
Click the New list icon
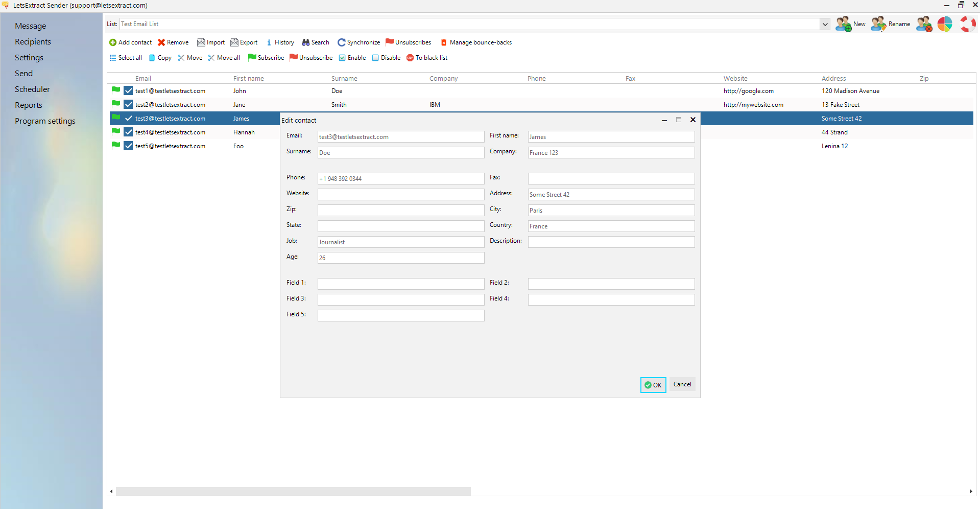[843, 24]
